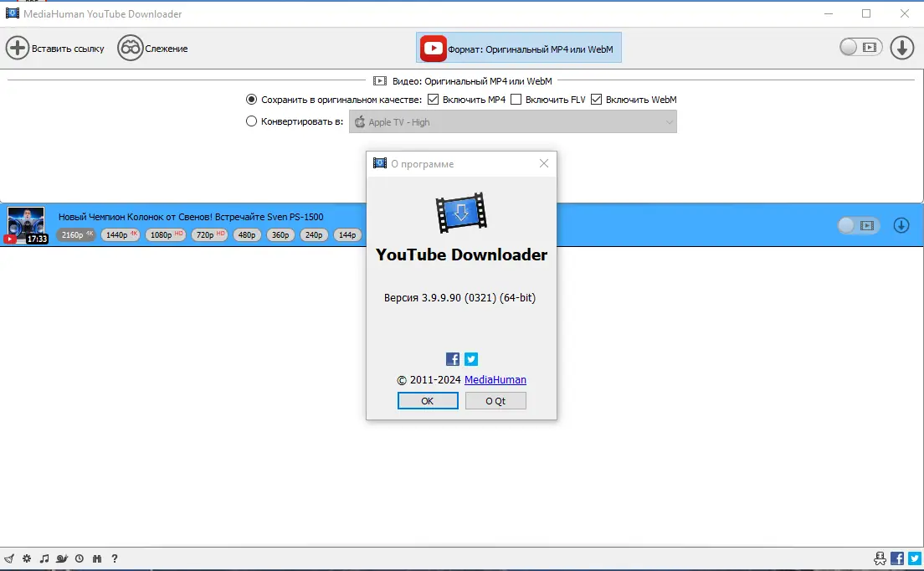Open settings gear icon in status bar

(27, 558)
